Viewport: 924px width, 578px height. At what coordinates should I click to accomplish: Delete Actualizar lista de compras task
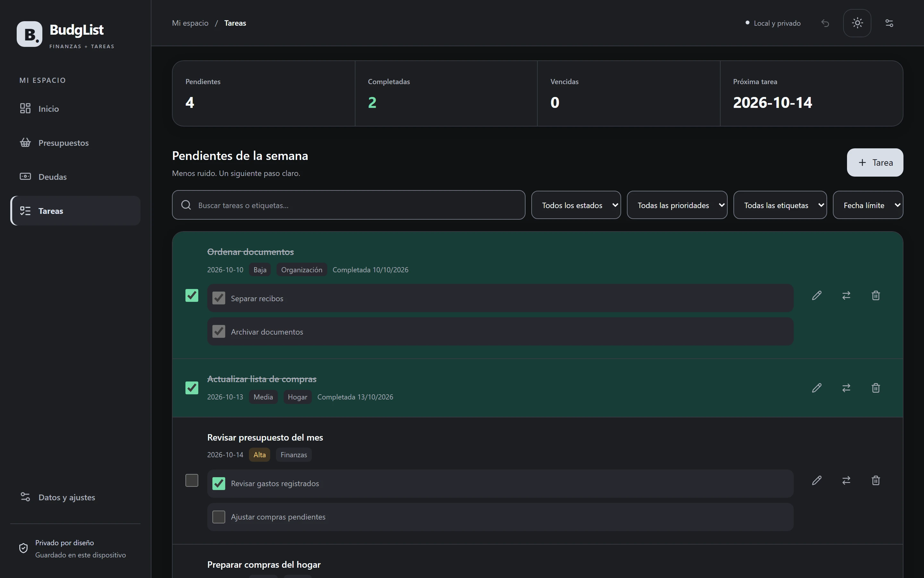[x=876, y=388]
